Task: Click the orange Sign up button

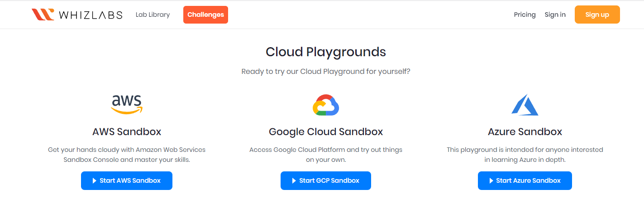Action: click(597, 15)
